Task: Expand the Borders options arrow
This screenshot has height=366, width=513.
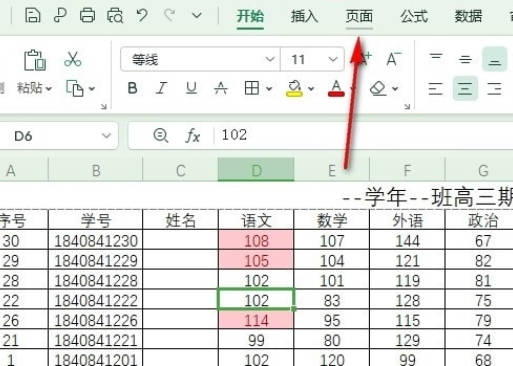Action: (x=269, y=89)
